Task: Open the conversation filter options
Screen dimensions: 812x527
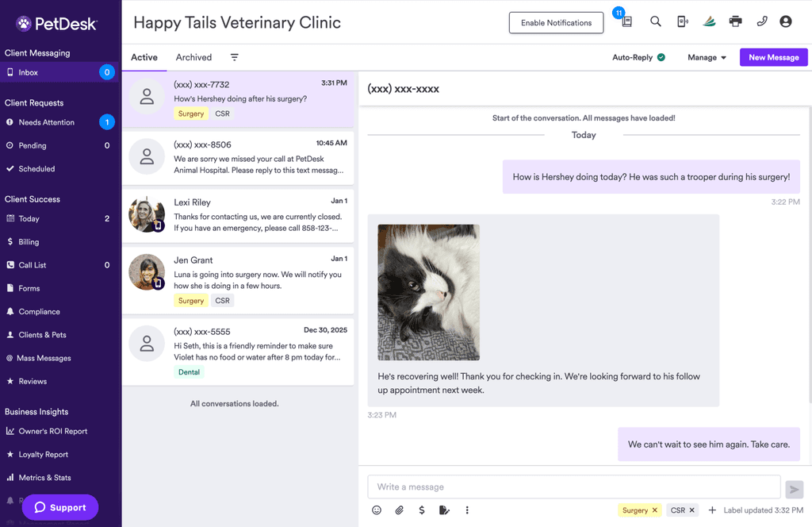Action: pos(234,57)
